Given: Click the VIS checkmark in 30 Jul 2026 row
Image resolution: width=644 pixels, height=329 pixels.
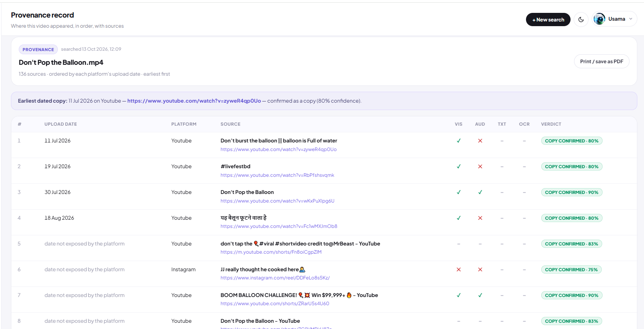Looking at the screenshot, I should click(458, 192).
